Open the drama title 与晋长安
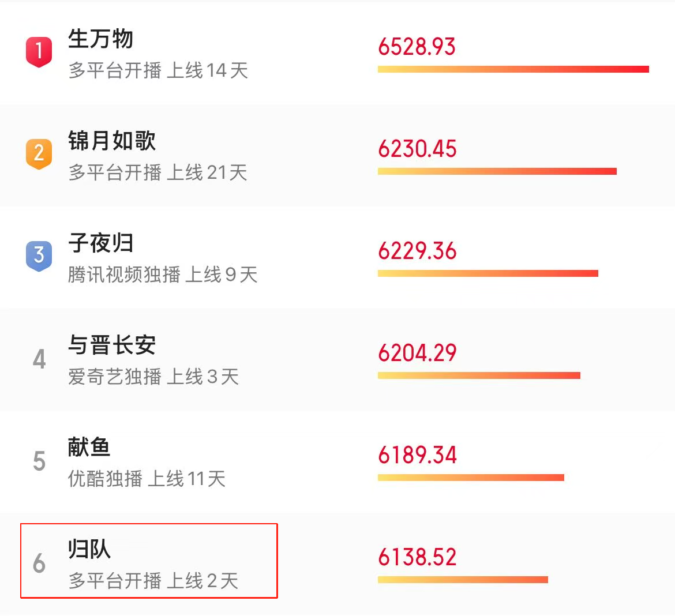Viewport: 675px width, 616px height. point(112,345)
